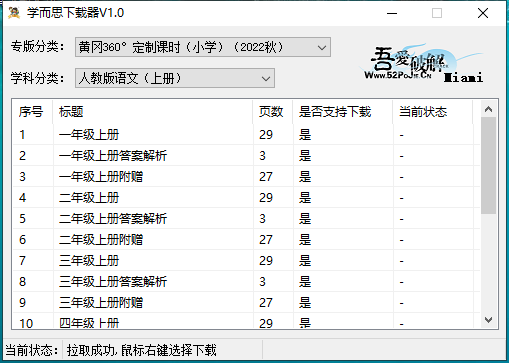Click sequence number 9

pyautogui.click(x=22, y=303)
